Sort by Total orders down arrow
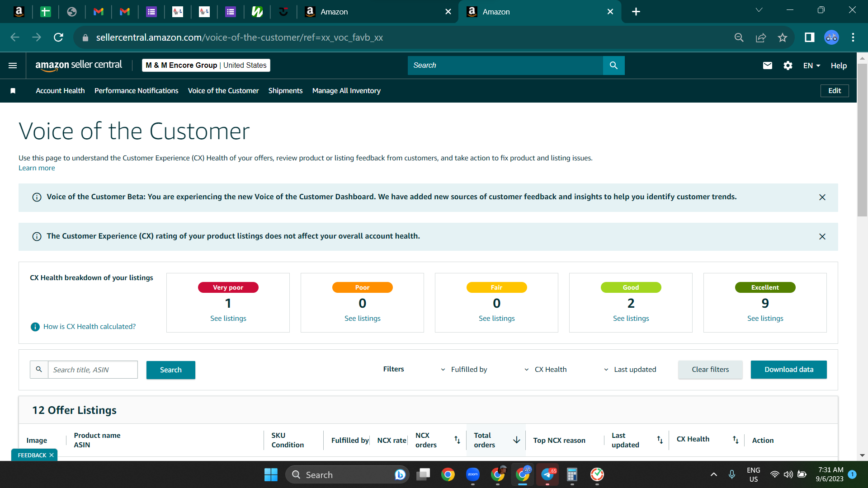The width and height of the screenshot is (868, 488). (x=517, y=440)
